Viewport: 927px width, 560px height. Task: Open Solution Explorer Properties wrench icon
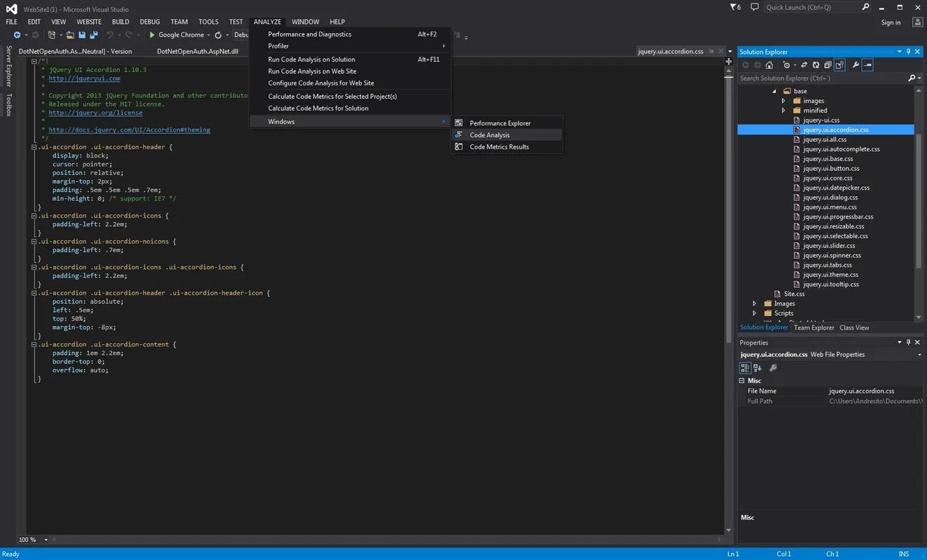click(856, 65)
